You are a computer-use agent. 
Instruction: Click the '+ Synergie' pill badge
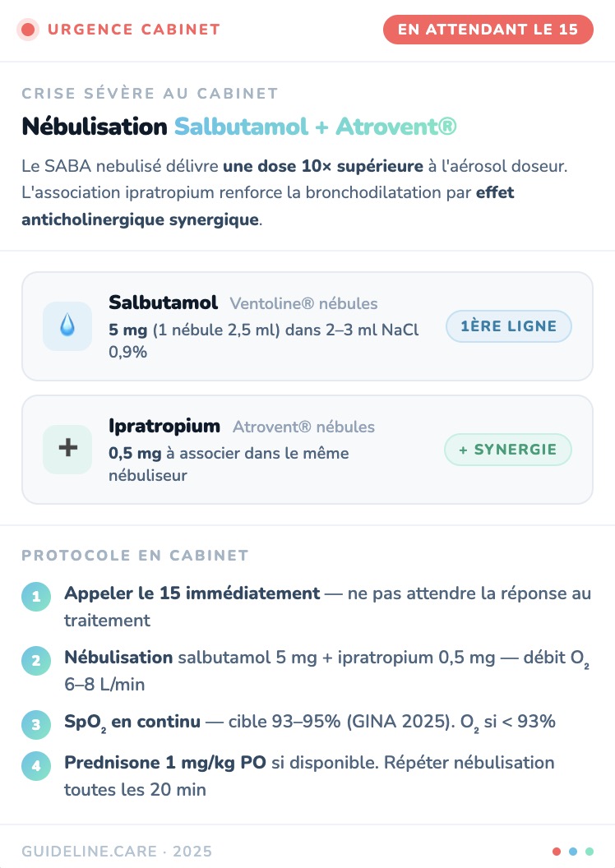point(507,450)
